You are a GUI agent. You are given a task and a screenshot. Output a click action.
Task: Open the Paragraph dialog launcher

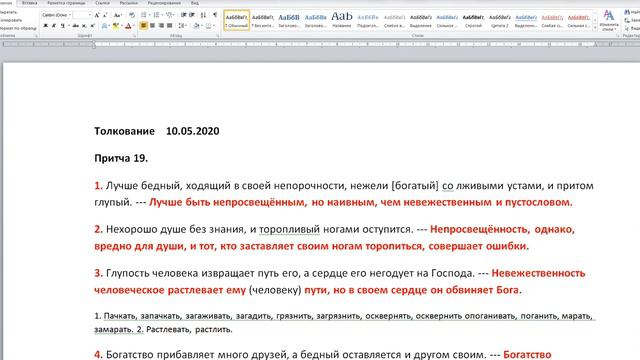click(218, 36)
